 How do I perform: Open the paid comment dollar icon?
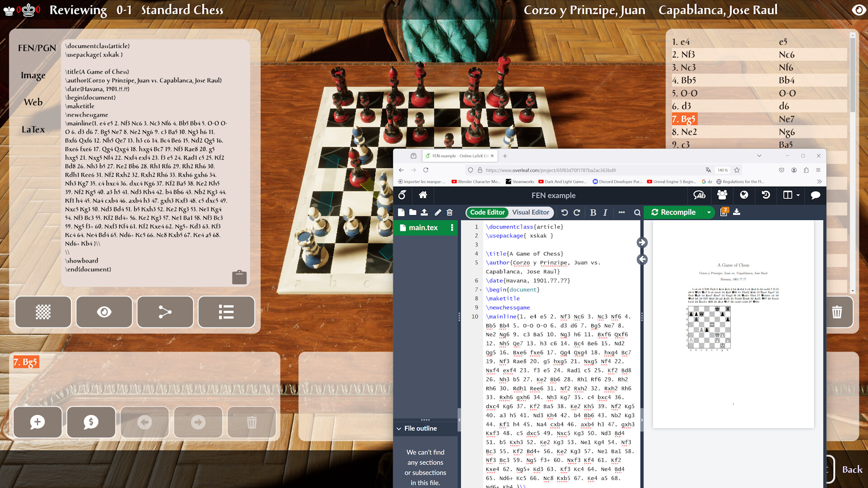(x=91, y=422)
